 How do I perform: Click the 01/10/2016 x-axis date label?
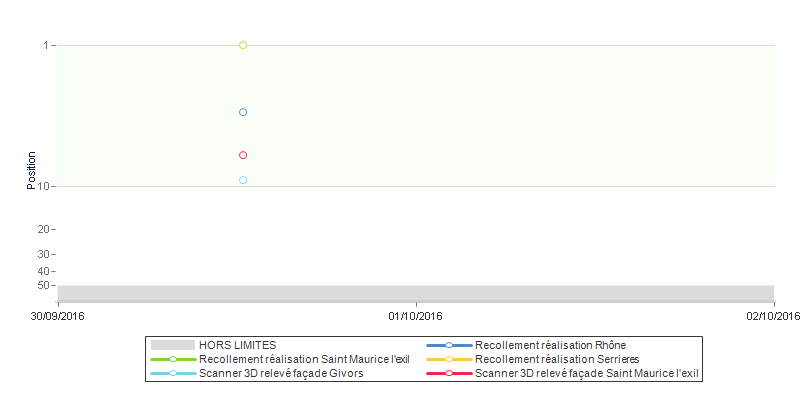(415, 317)
